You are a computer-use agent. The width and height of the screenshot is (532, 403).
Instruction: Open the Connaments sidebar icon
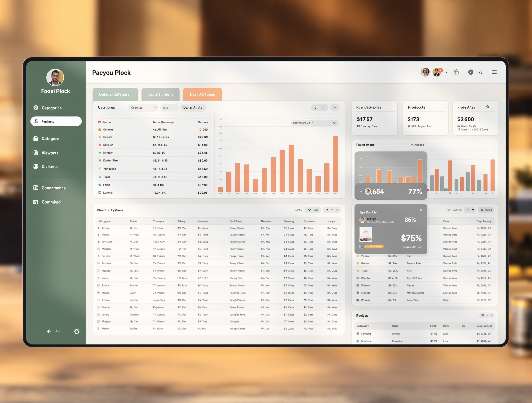[x=36, y=188]
